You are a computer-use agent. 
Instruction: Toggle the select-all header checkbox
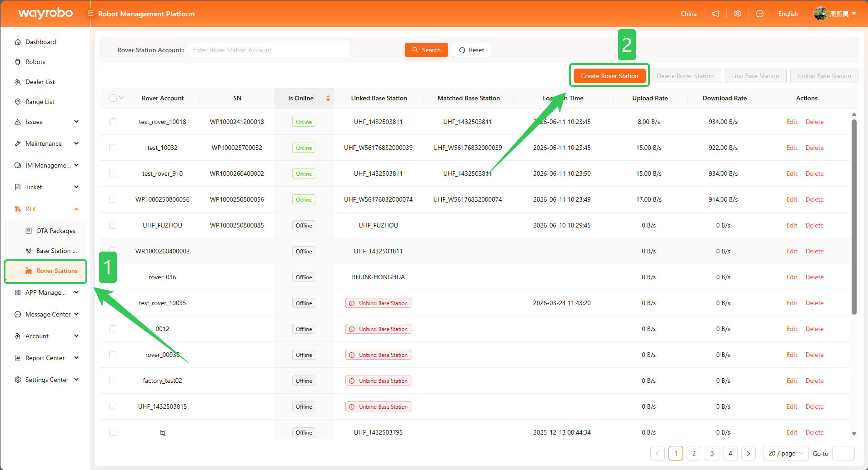click(x=113, y=98)
